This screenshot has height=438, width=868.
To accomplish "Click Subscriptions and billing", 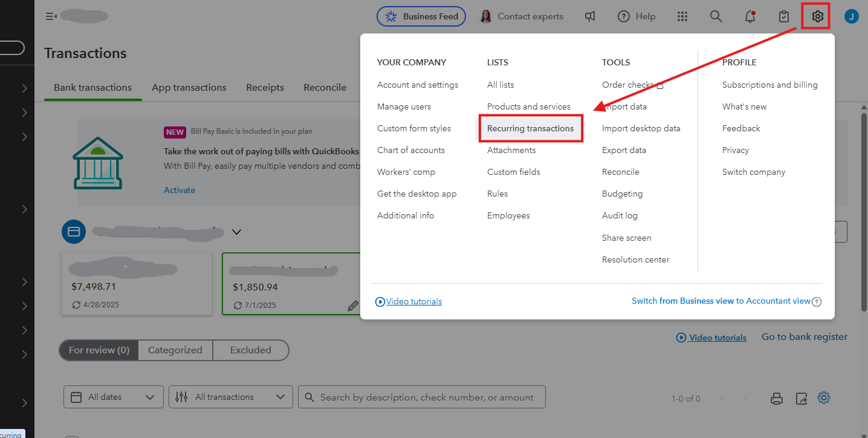I will point(770,85).
